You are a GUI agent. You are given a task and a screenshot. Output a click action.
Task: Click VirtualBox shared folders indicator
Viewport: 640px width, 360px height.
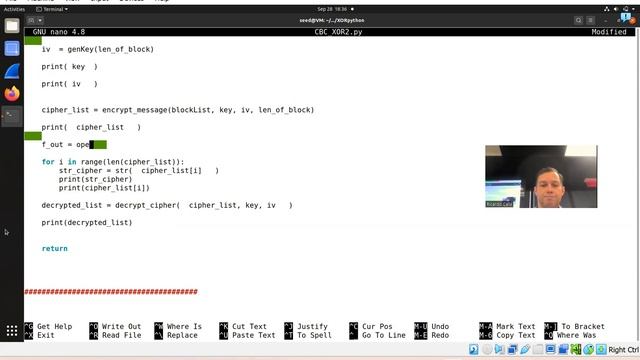click(x=538, y=349)
